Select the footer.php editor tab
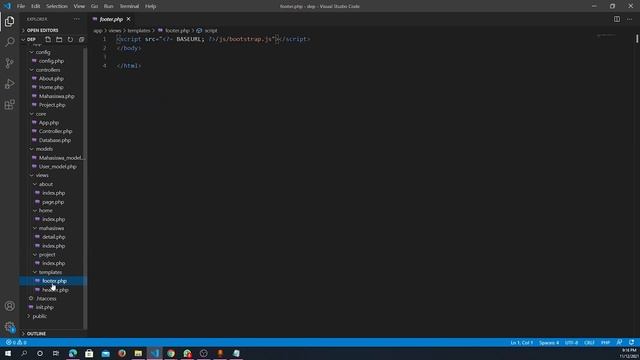The height and width of the screenshot is (360, 640). coord(111,19)
